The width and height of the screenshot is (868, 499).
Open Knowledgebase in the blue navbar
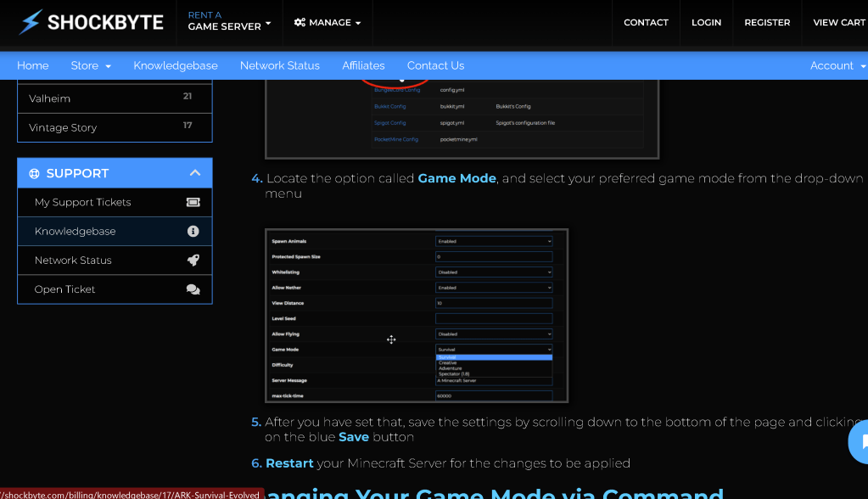(x=176, y=65)
